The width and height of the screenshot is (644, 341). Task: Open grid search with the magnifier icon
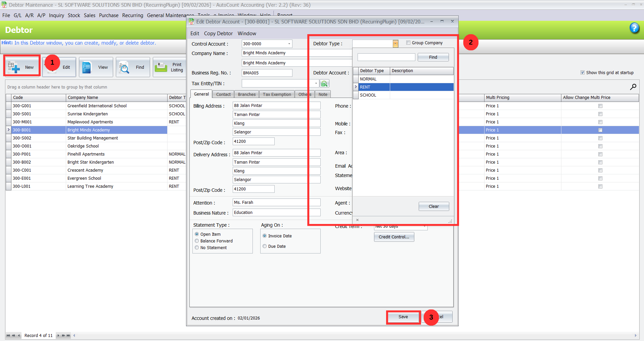633,87
